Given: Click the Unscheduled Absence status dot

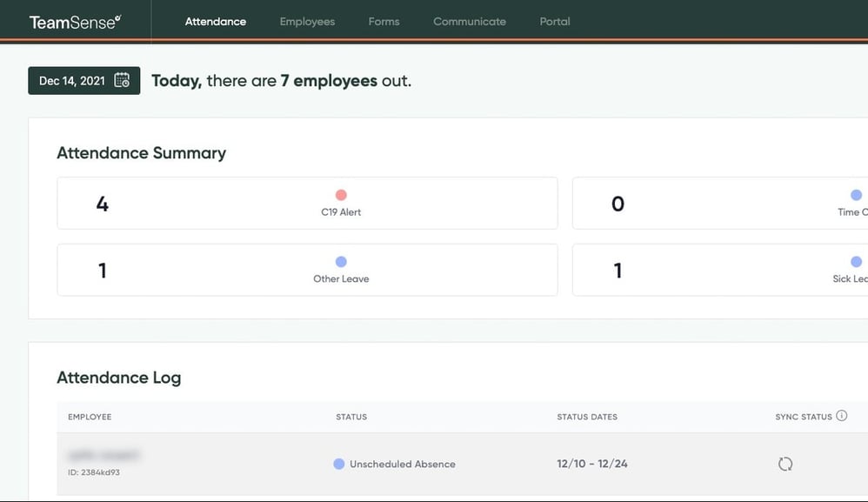Looking at the screenshot, I should [337, 464].
